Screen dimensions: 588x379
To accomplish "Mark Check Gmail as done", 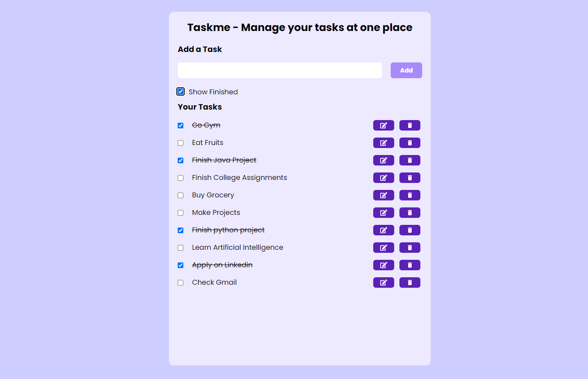I will click(x=180, y=283).
